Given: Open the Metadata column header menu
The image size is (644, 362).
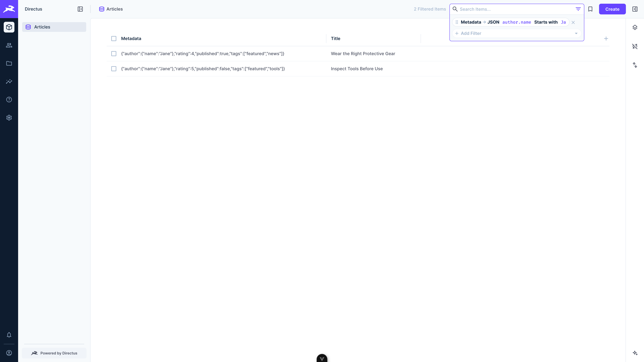Looking at the screenshot, I should click(x=131, y=39).
